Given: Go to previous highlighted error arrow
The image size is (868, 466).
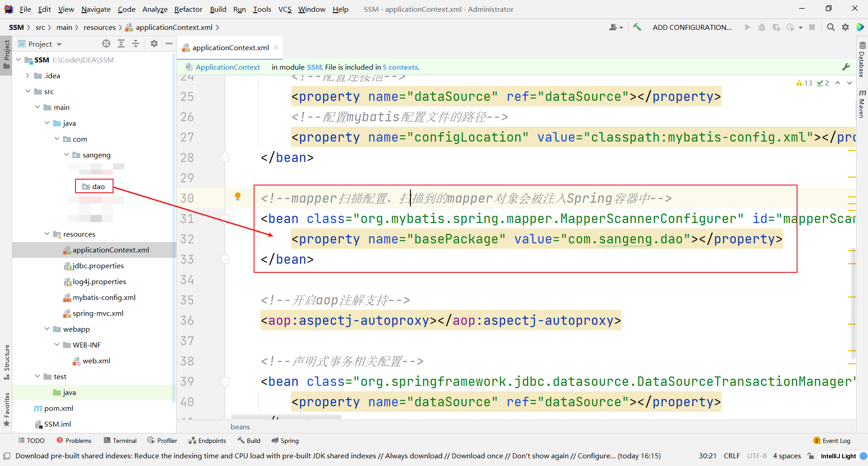Looking at the screenshot, I should [838, 83].
